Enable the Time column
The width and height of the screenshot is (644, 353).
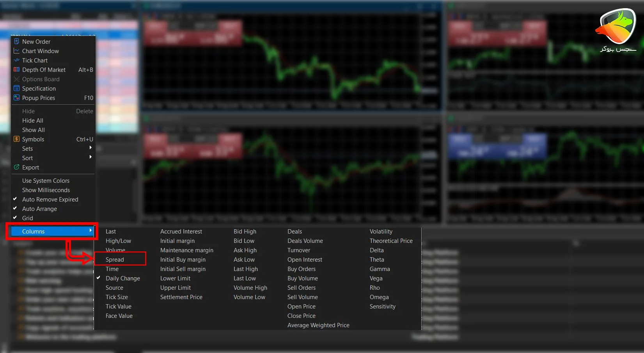pos(112,269)
